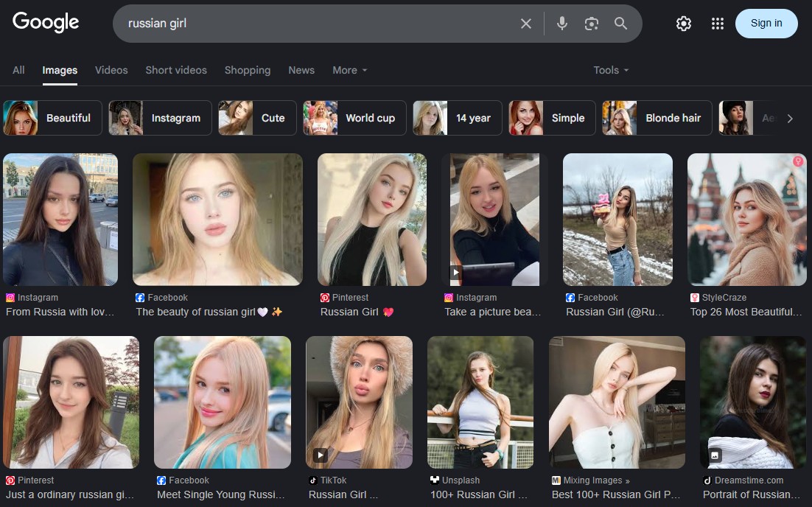Screen dimensions: 812x507
Task: Click the Beautiful chip's thumbnail image
Action: pyautogui.click(x=21, y=118)
